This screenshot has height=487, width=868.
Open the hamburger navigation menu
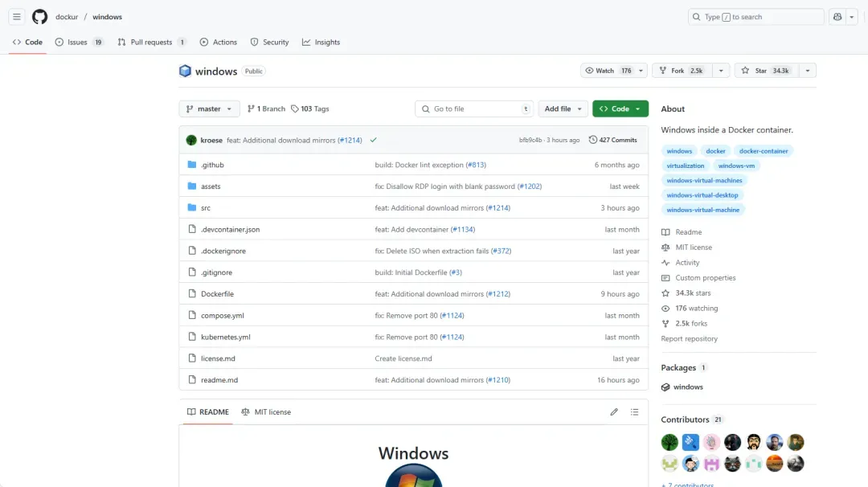click(x=17, y=17)
